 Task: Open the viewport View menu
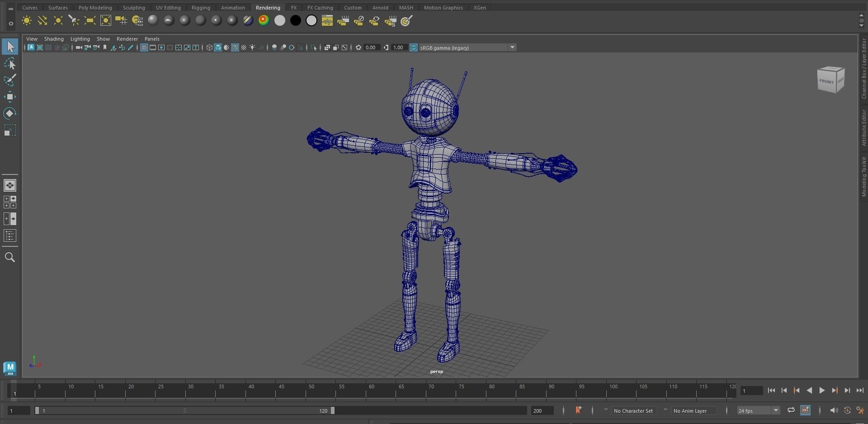(x=32, y=39)
